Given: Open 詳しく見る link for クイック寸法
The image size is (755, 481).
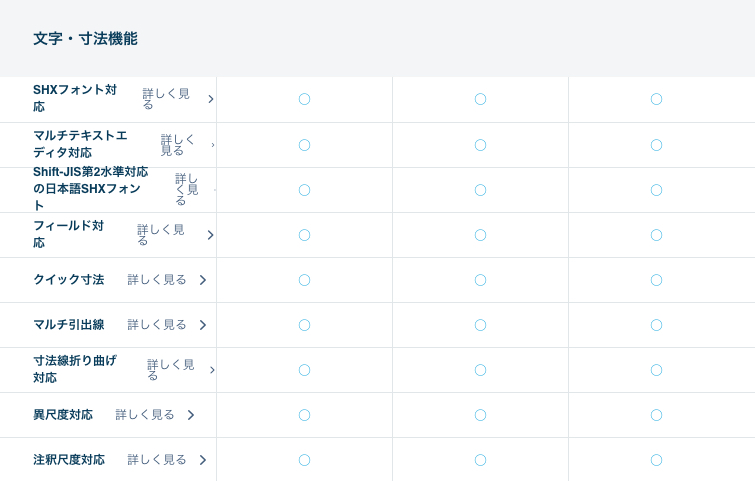Looking at the screenshot, I should (x=157, y=280).
